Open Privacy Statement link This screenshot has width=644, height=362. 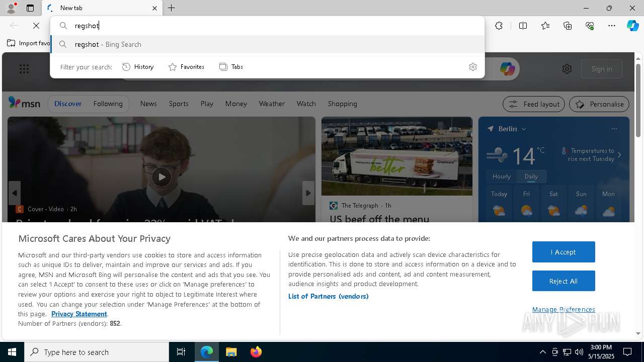pyautogui.click(x=79, y=314)
